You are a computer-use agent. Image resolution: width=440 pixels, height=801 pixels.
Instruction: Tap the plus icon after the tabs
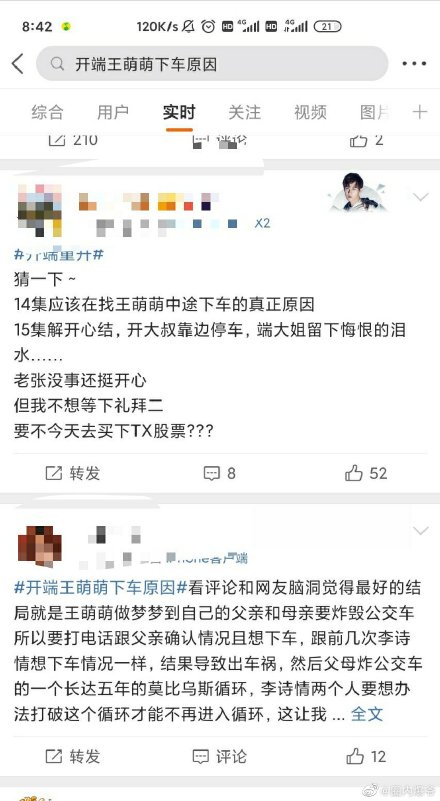pos(420,112)
